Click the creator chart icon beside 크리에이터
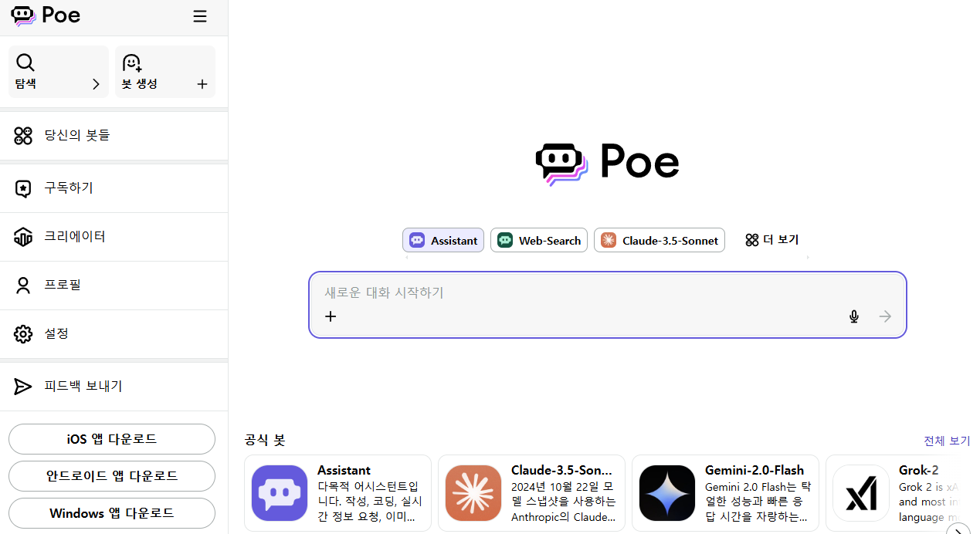Viewport: 980px width, 534px height. coord(23,237)
